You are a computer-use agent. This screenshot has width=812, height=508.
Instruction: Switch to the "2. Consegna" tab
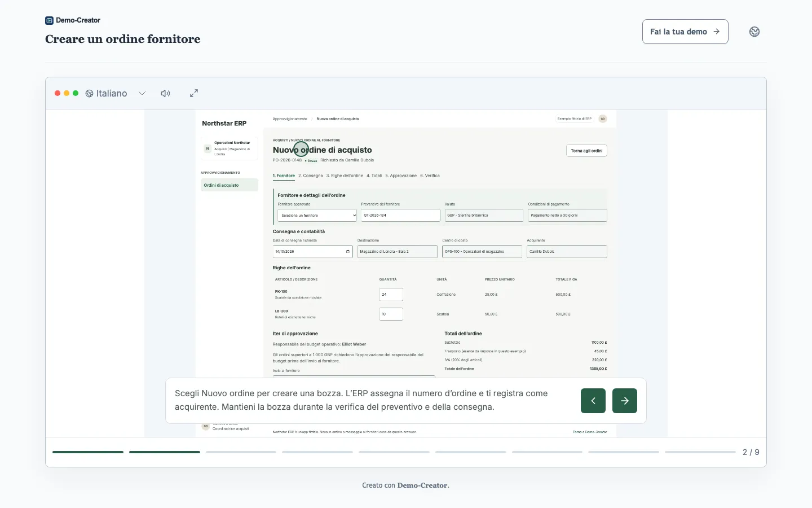coord(311,176)
